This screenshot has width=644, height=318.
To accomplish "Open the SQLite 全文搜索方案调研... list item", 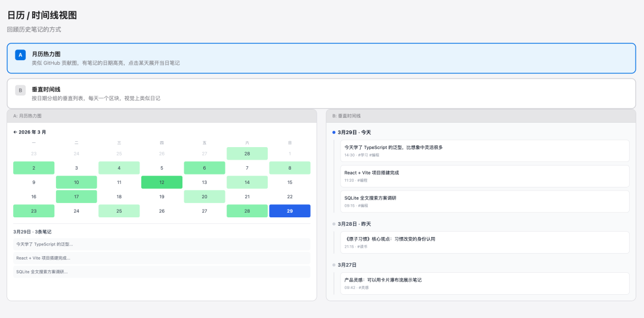I will [162, 272].
